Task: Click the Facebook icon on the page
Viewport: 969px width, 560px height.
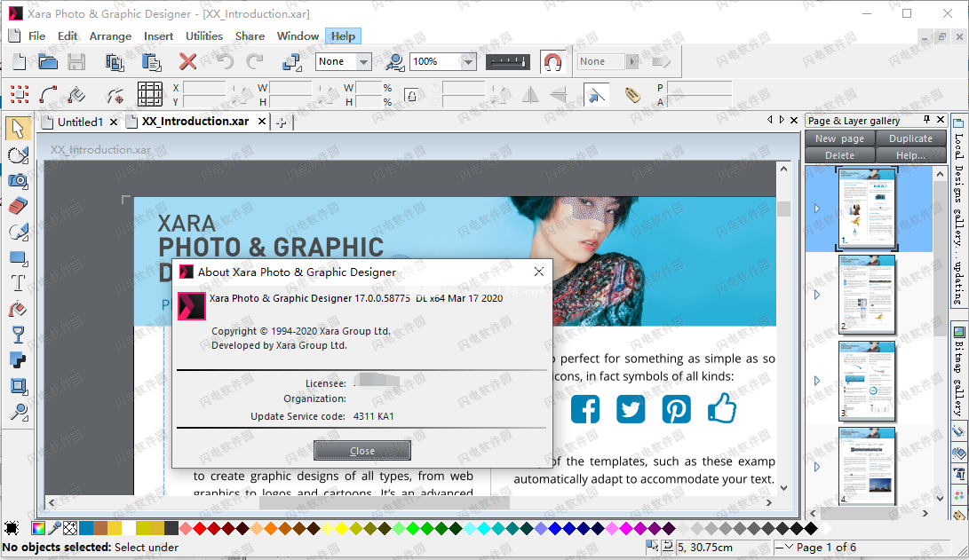Action: [x=584, y=409]
